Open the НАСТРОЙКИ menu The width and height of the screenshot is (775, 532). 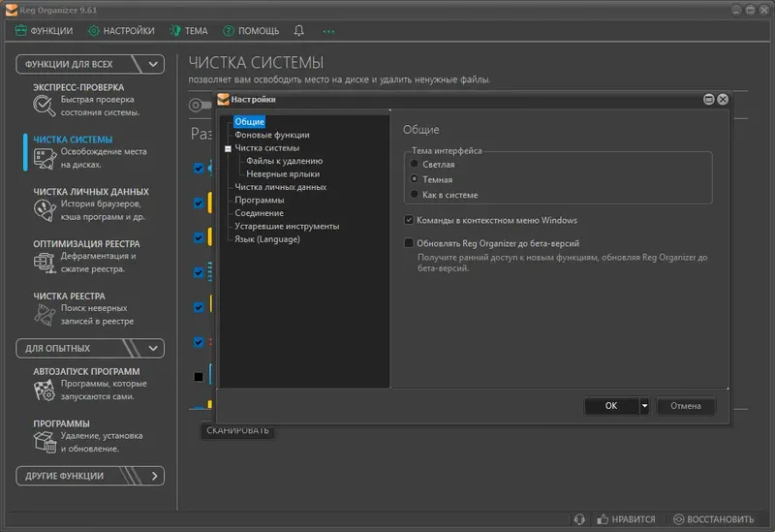(x=121, y=31)
